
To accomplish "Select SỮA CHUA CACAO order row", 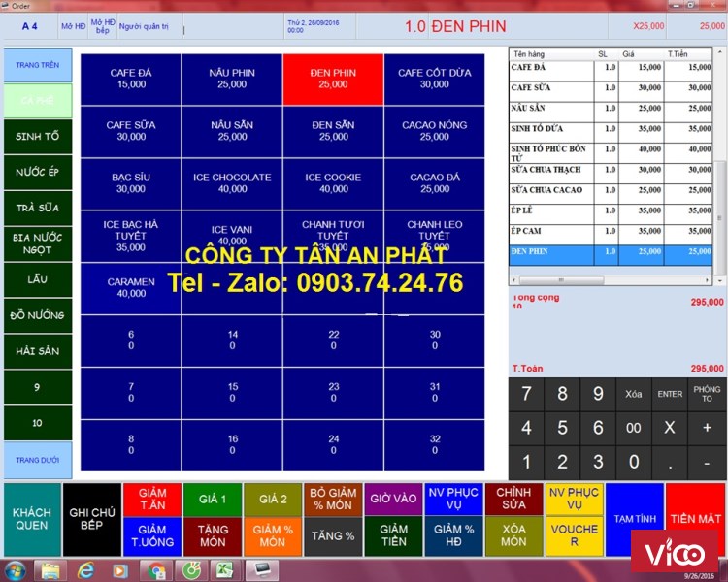I will click(611, 193).
